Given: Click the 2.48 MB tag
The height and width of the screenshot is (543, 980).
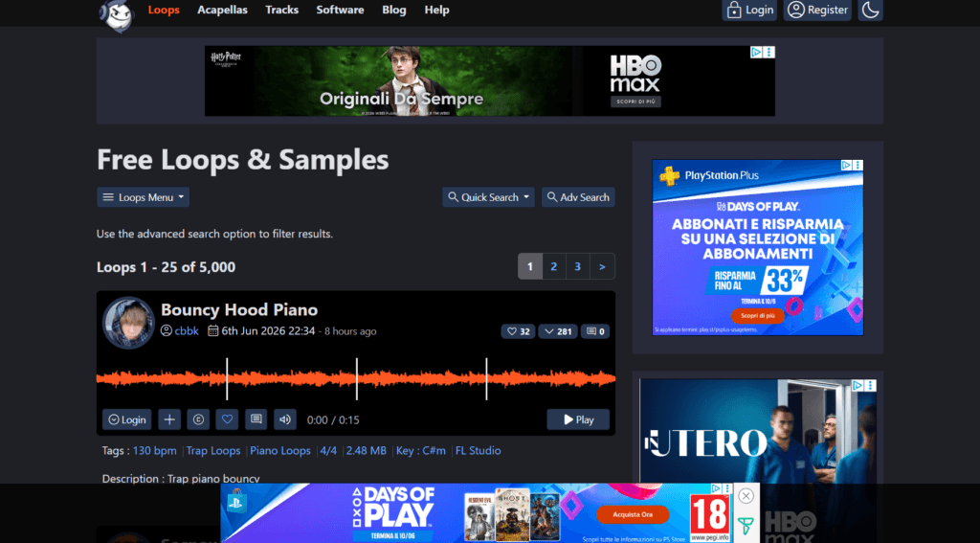Looking at the screenshot, I should 367,450.
